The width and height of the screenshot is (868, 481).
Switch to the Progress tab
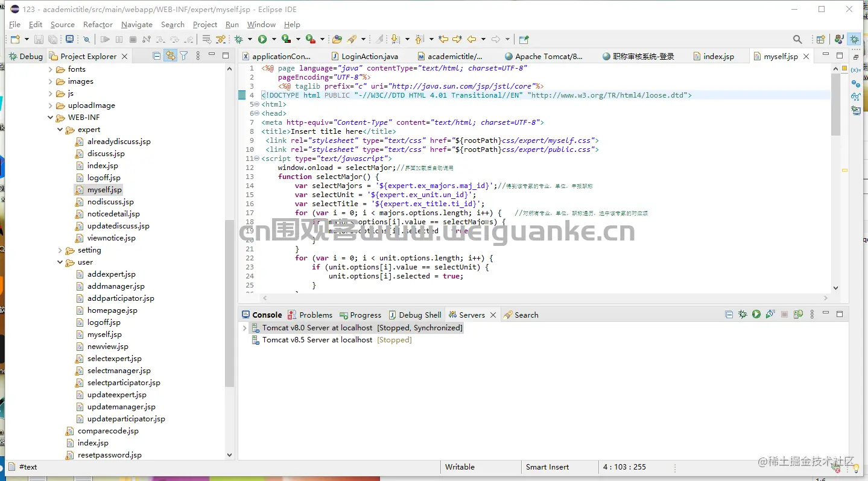tap(361, 315)
